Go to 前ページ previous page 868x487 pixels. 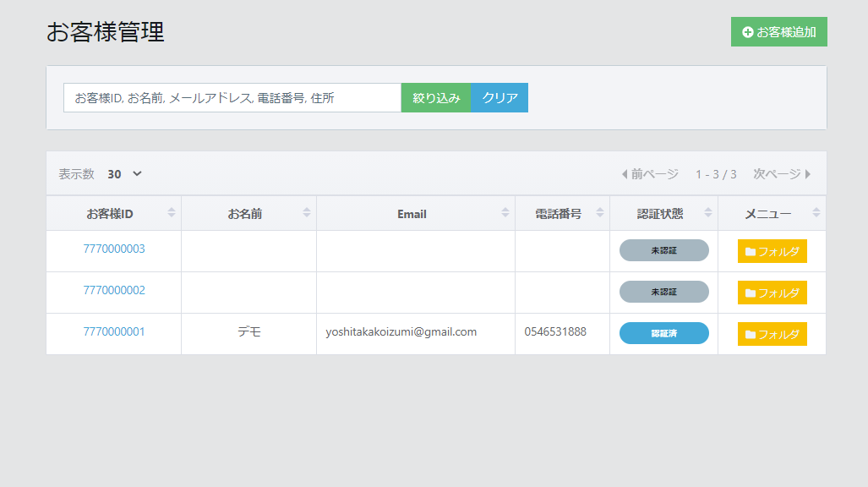pos(650,174)
